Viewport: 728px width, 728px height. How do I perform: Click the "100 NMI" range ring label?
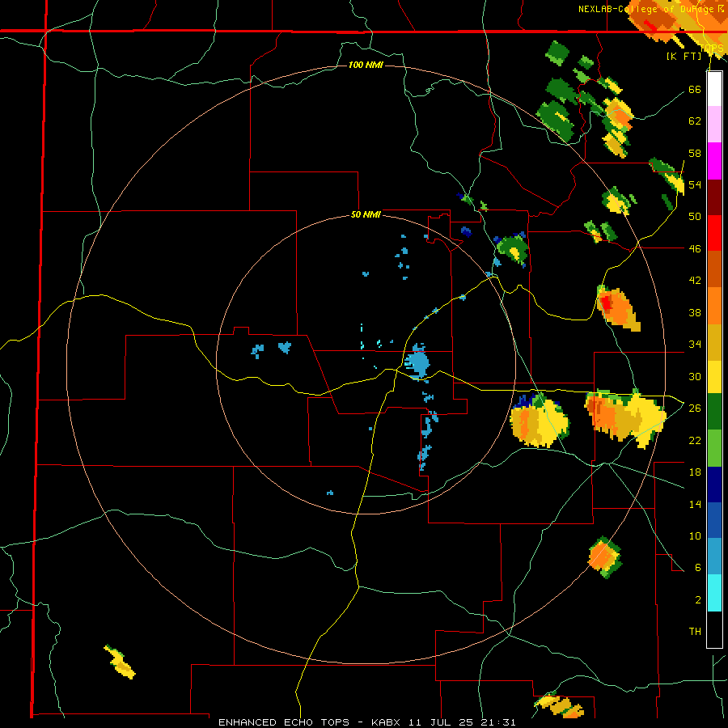coord(366,65)
